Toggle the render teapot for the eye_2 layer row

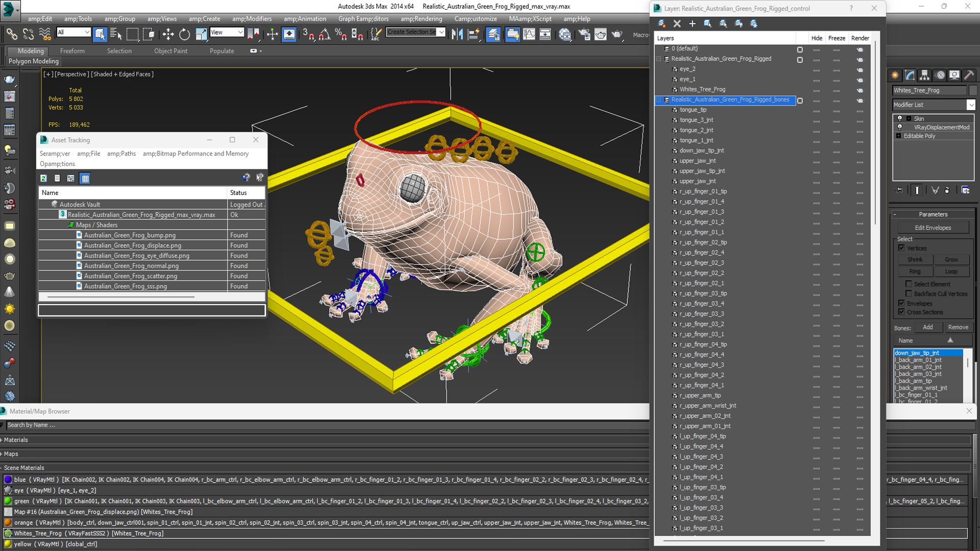860,70
